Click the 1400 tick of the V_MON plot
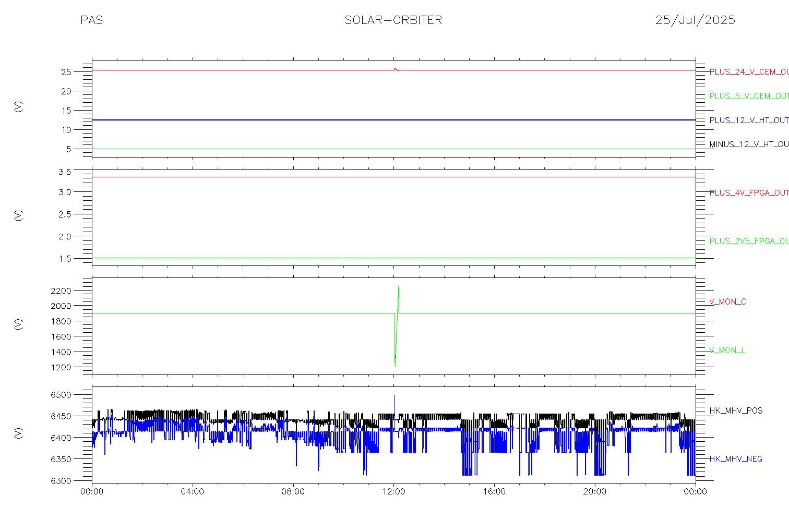The height and width of the screenshot is (532, 789). pos(62,352)
